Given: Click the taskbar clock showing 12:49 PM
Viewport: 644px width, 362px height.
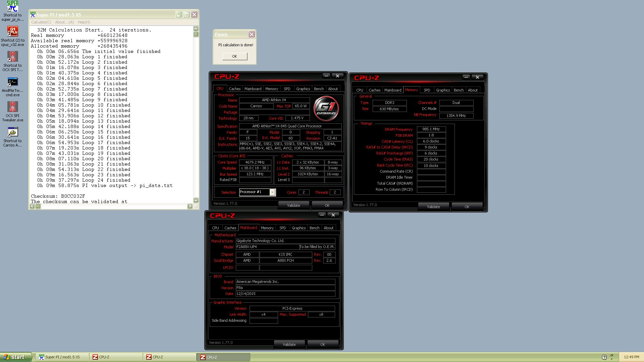Looking at the screenshot, I should point(632,357).
